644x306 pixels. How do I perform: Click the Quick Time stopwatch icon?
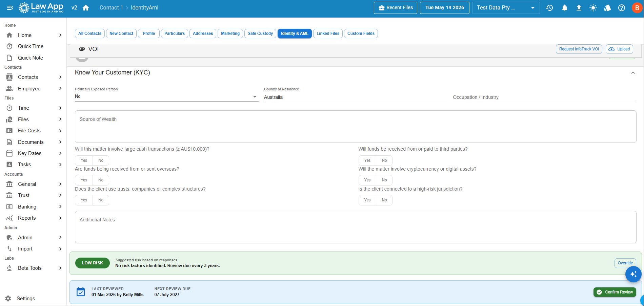(9, 46)
